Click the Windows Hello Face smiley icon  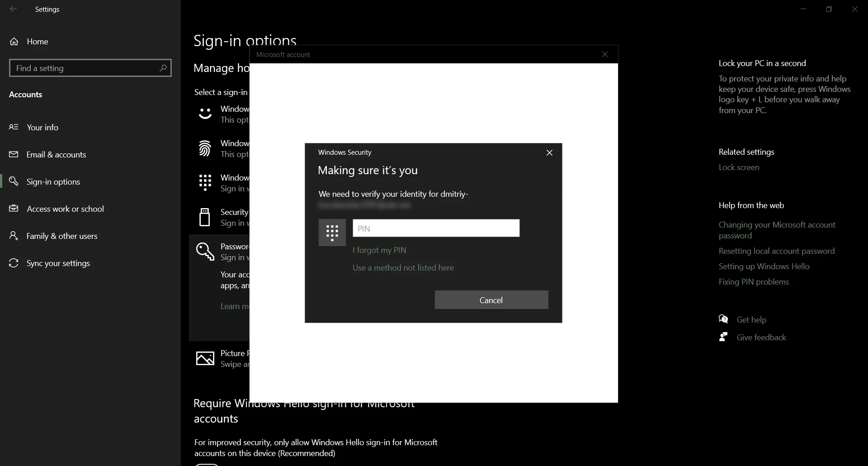(205, 114)
